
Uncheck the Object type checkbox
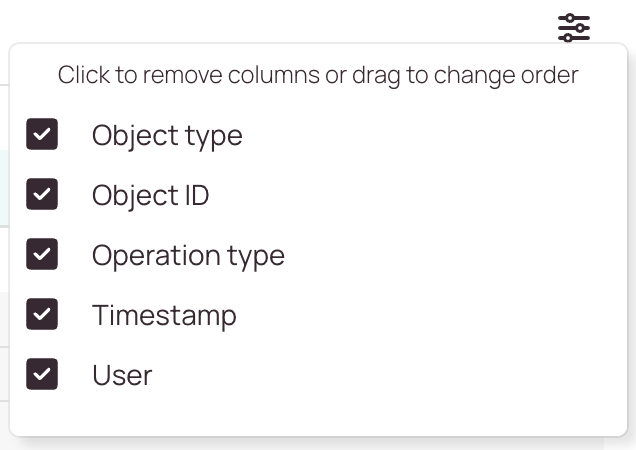tap(42, 134)
